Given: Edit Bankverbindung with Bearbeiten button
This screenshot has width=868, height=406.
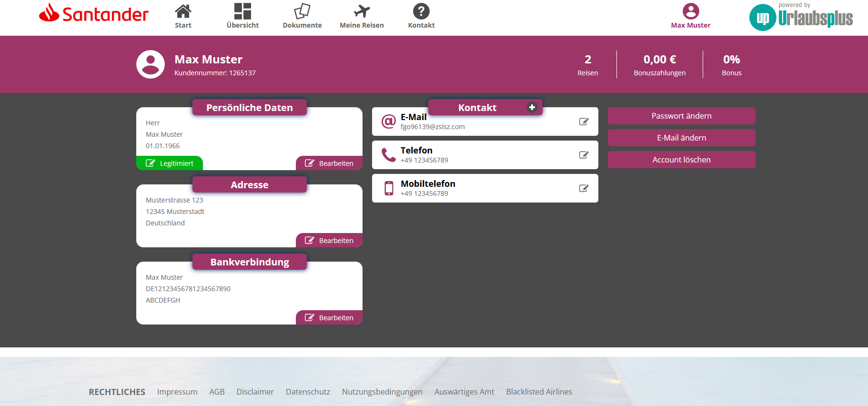Looking at the screenshot, I should point(329,317).
